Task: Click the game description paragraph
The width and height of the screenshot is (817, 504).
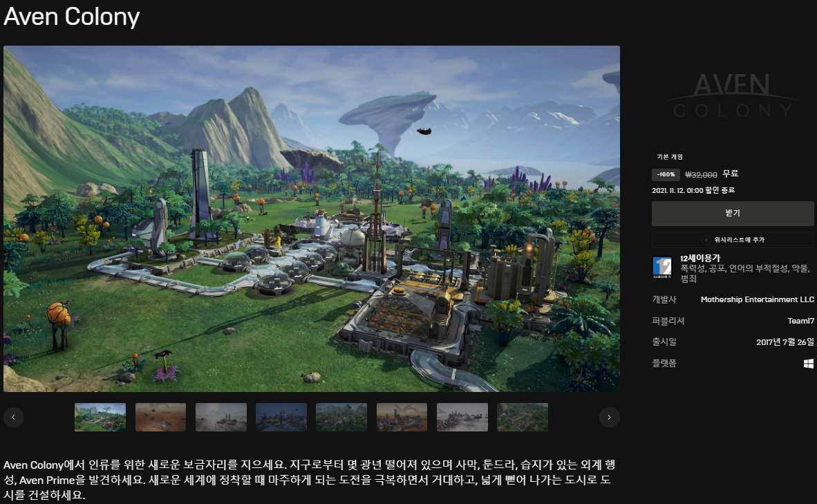Action: (x=310, y=480)
